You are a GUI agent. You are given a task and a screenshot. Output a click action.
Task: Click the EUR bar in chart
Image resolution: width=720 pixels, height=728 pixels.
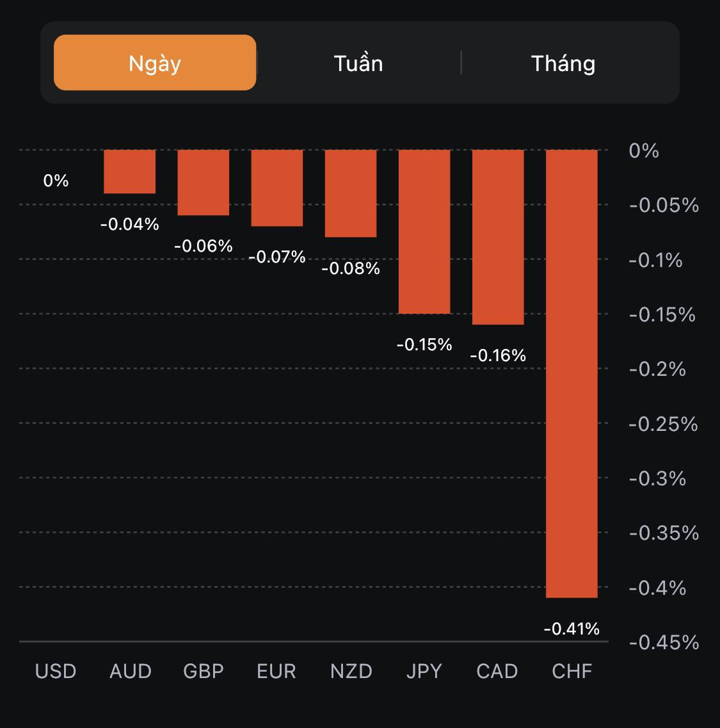[277, 188]
